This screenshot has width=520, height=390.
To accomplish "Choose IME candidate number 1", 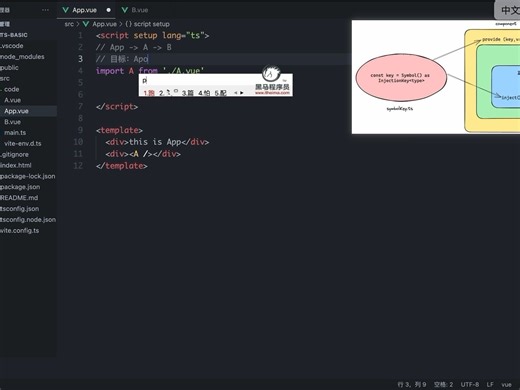I will point(149,93).
